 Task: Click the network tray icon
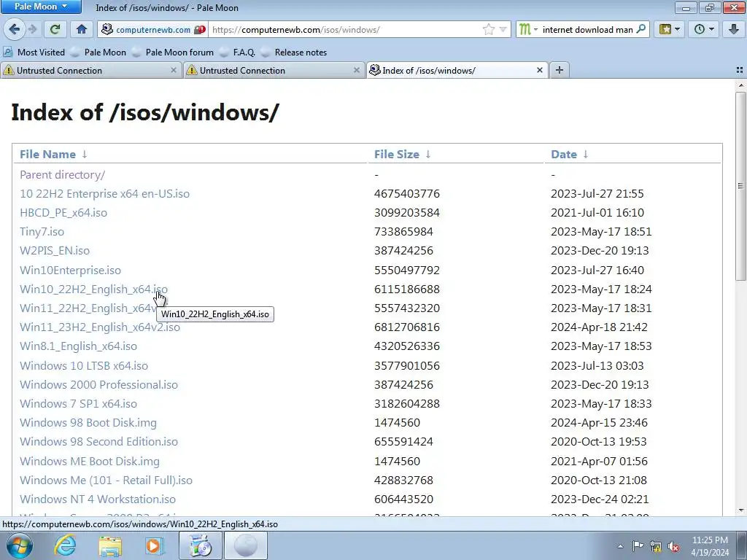point(656,546)
